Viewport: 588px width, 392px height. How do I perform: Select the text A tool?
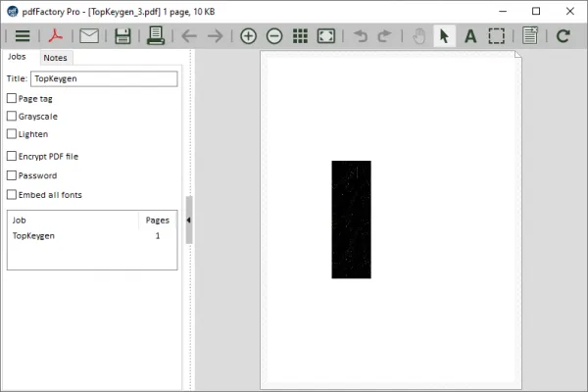pyautogui.click(x=470, y=36)
